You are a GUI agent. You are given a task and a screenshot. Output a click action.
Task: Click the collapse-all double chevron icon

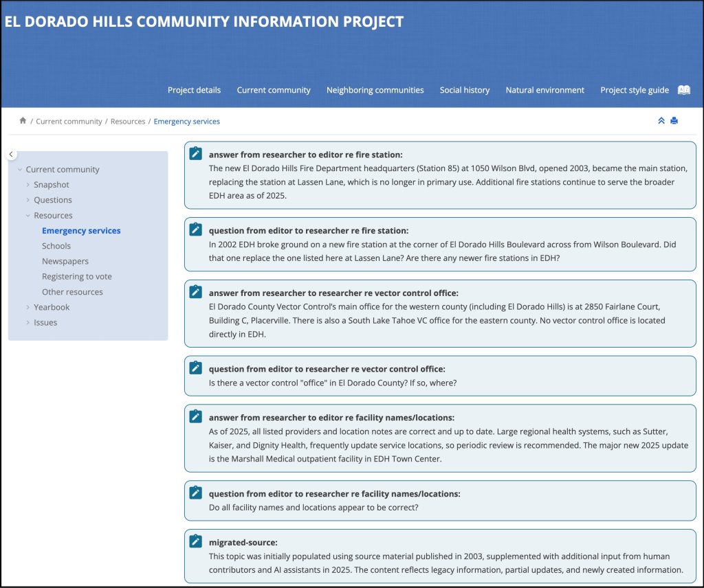(661, 121)
